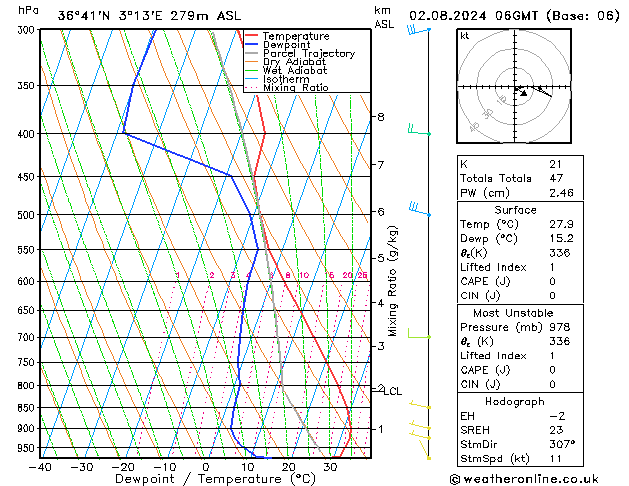Click the 30 temperature axis label
Viewport: 629px width, 486px height.
330,467
